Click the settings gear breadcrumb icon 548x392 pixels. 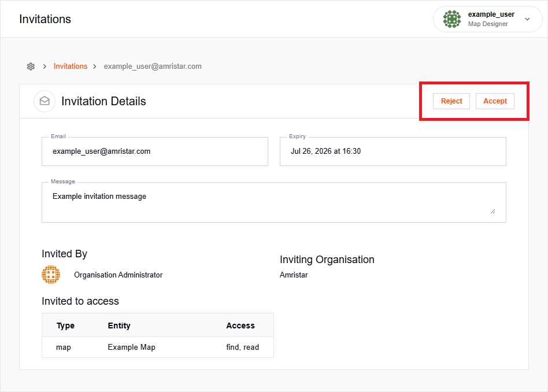coord(31,66)
